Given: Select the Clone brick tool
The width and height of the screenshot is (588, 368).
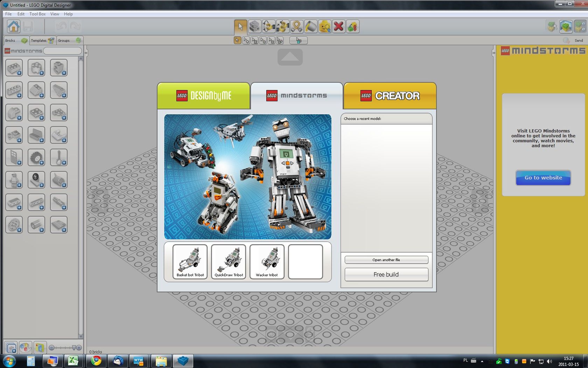Looking at the screenshot, I should 254,26.
